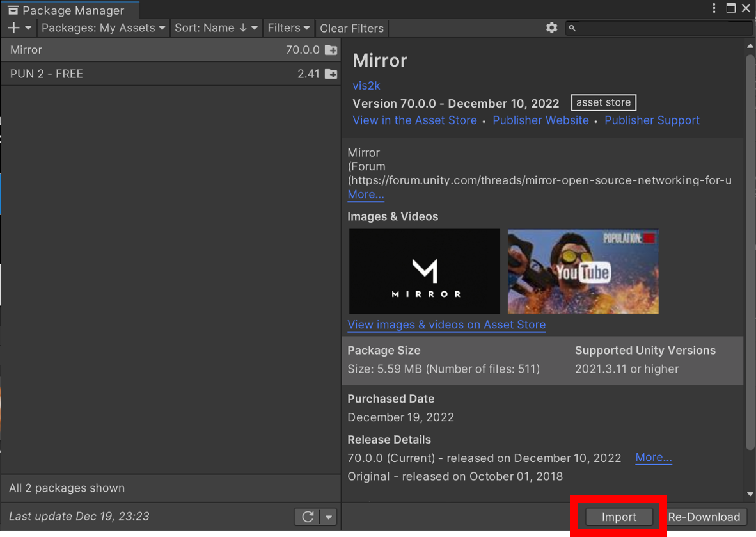Click the plus add-package icon
Screen dimensions: 756x537
click(x=13, y=28)
